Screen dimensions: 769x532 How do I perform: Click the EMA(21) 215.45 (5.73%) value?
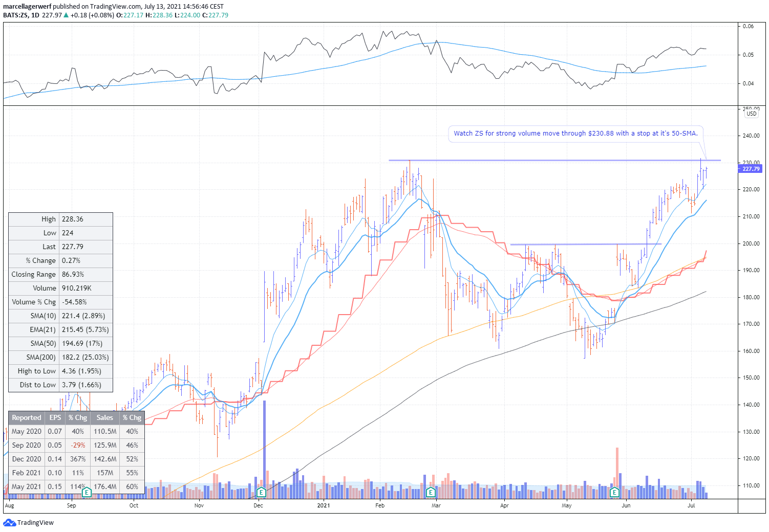coord(85,329)
